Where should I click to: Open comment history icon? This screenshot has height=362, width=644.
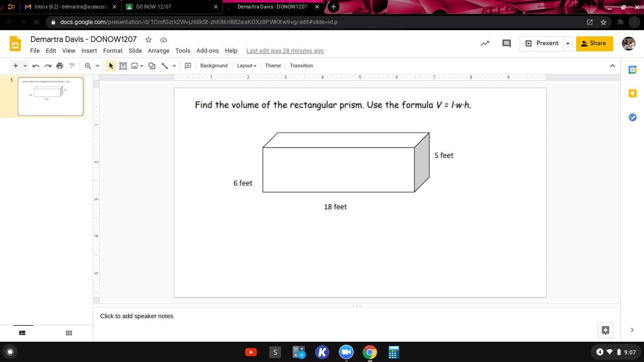point(506,43)
